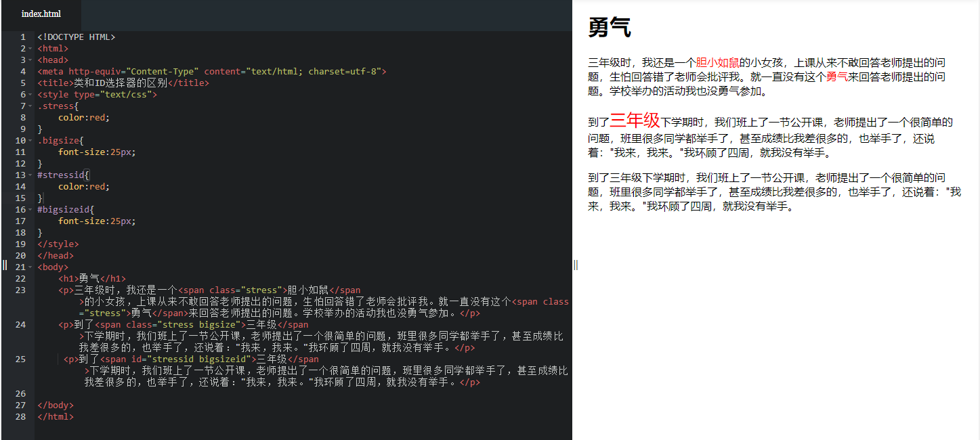Collapse the .bigsize CSS rule

(30, 140)
